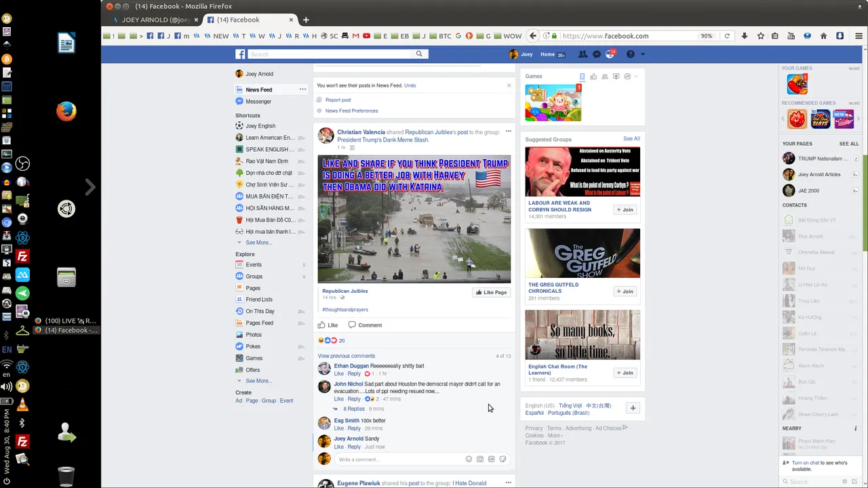Open account settings dropdown arrow in header

(x=643, y=54)
